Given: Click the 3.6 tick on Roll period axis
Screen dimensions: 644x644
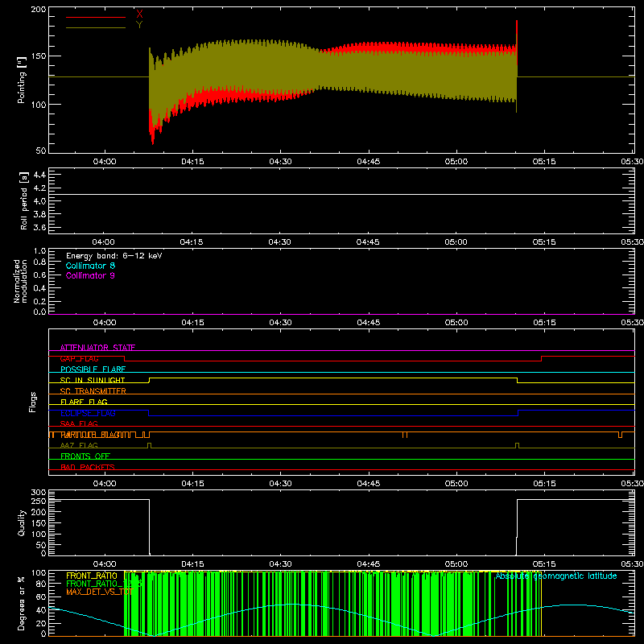Looking at the screenshot, I should 39,227.
